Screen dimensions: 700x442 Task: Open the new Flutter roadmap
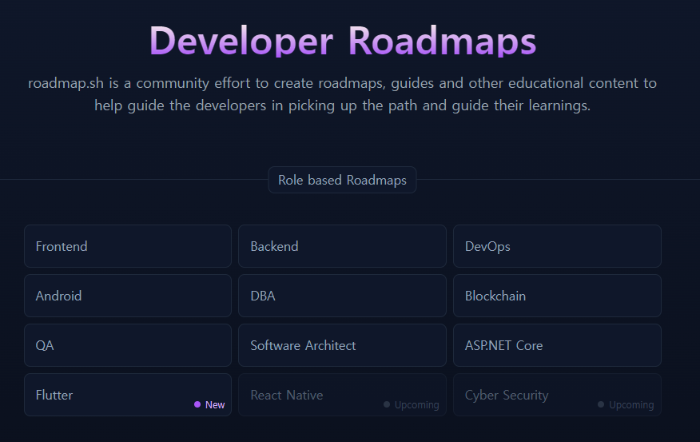[x=128, y=395]
